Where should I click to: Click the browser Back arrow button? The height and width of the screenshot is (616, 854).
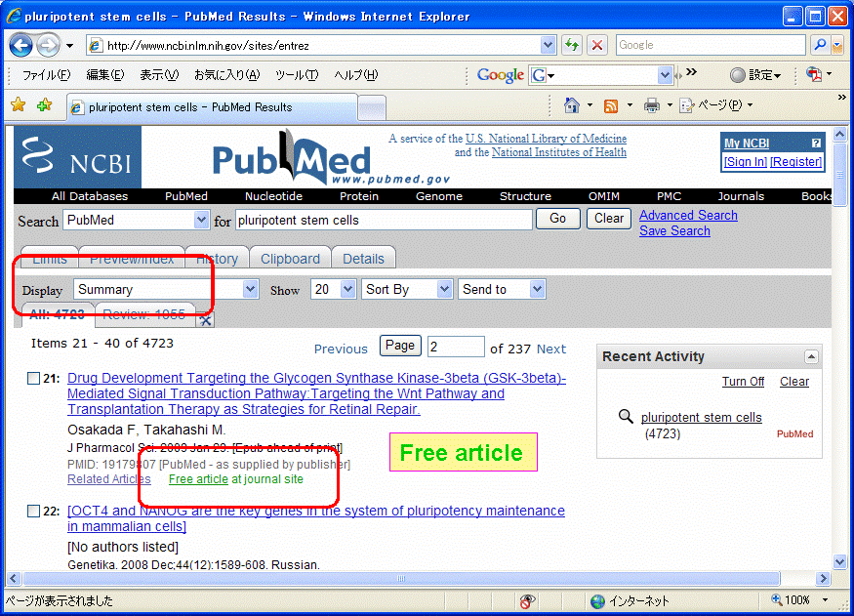(20, 45)
